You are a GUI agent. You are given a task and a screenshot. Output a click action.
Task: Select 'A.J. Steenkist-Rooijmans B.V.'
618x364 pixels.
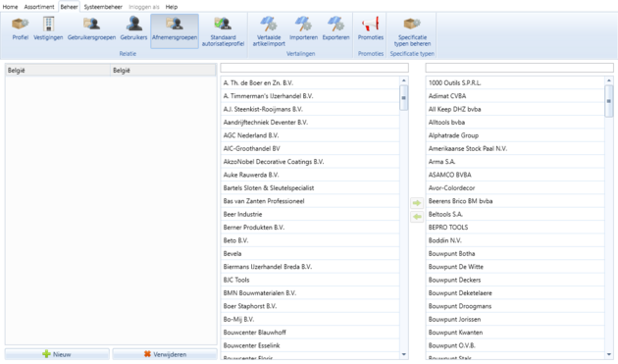[310, 109]
